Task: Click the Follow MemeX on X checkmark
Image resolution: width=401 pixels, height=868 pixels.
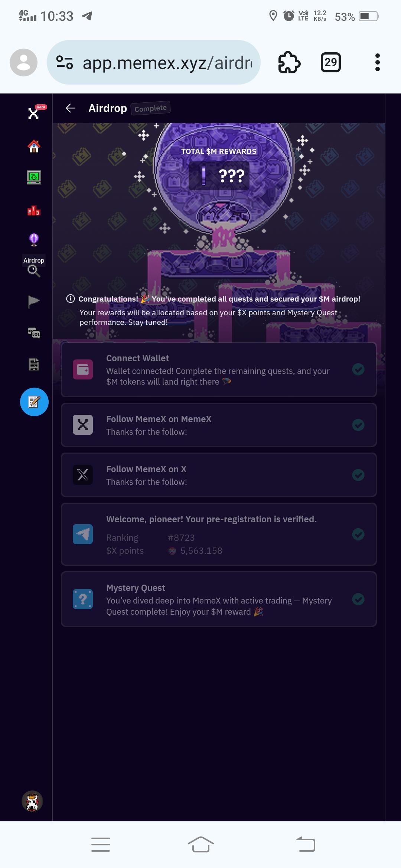Action: pos(358,475)
